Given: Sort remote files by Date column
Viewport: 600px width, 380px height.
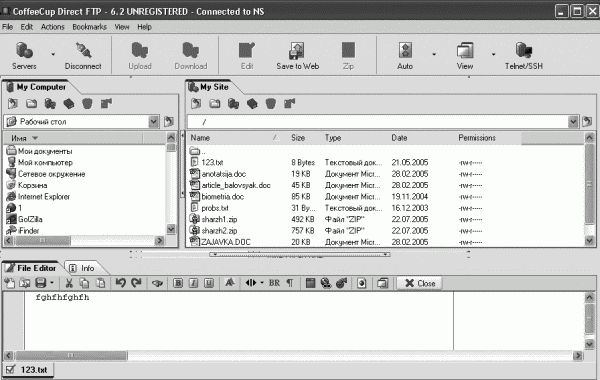Looking at the screenshot, I should click(399, 138).
